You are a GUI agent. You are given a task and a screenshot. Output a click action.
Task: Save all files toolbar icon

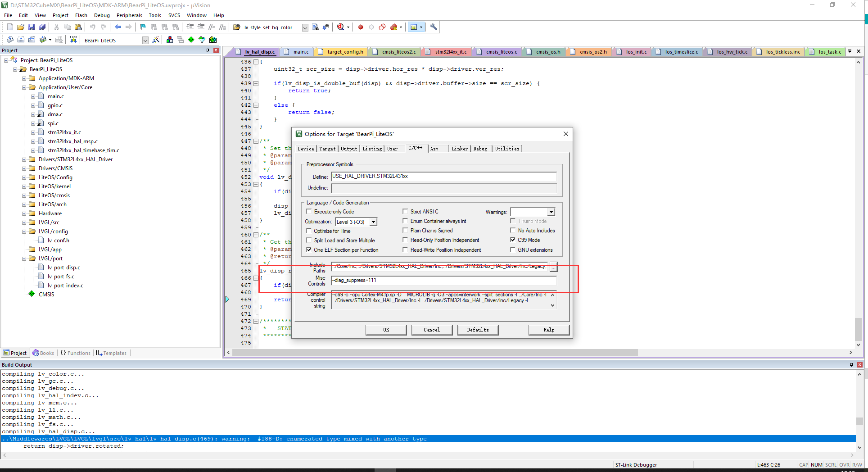coord(42,27)
